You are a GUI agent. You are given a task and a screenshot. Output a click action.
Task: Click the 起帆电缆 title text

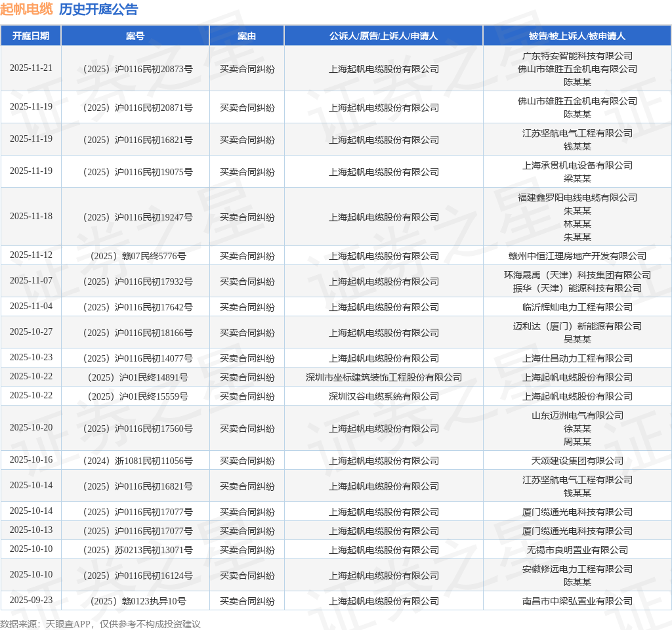point(26,9)
